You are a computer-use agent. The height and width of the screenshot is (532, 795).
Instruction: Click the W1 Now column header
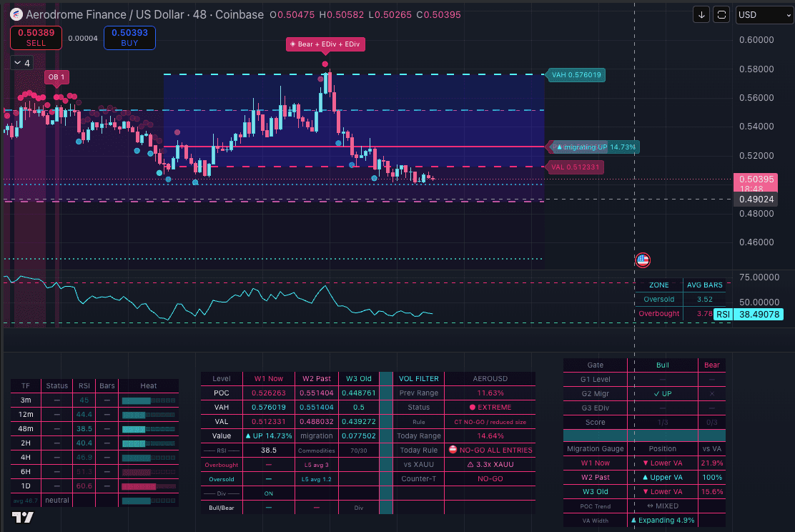point(269,379)
